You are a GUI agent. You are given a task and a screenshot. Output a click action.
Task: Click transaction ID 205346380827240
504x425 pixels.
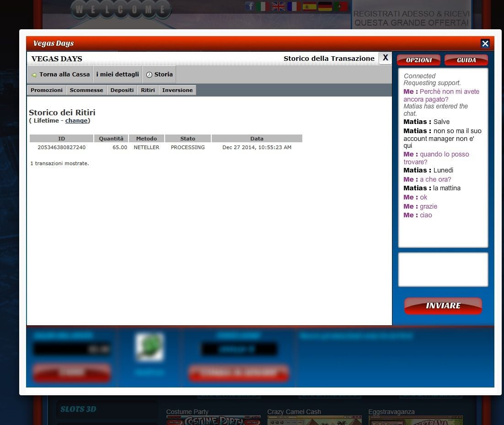tap(61, 147)
